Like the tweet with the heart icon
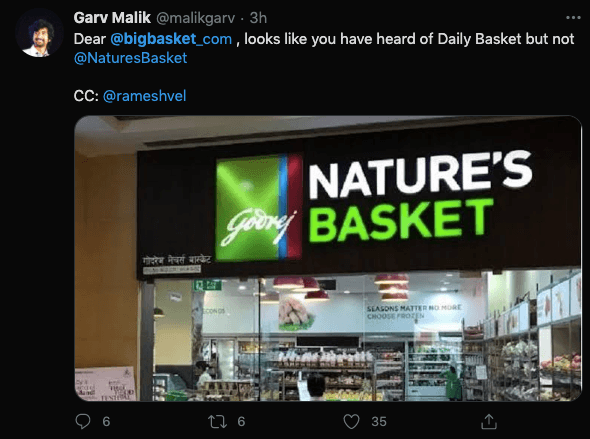 (351, 421)
